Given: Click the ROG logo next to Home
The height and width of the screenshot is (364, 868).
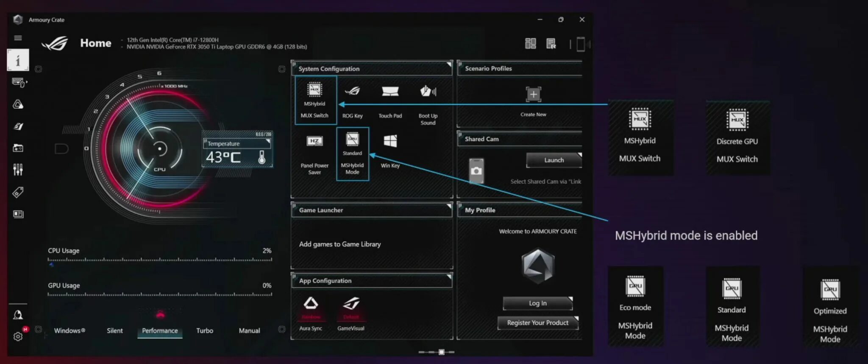Looking at the screenshot, I should pos(55,43).
